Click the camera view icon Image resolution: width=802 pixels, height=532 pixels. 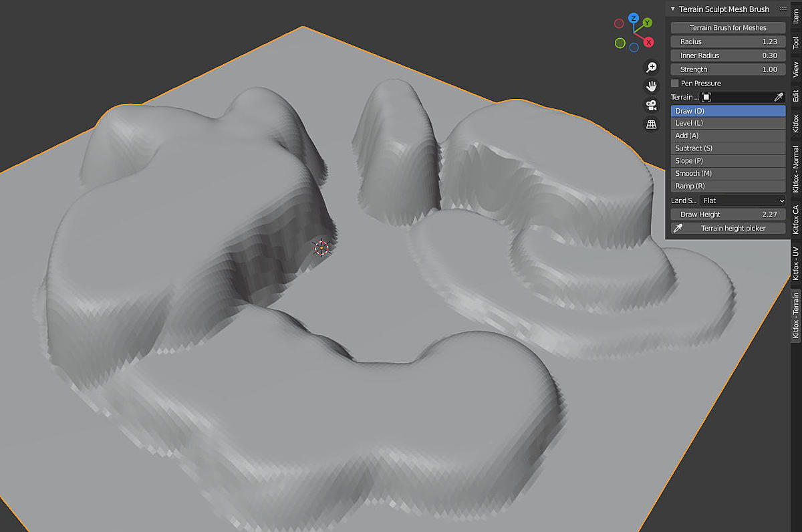651,105
